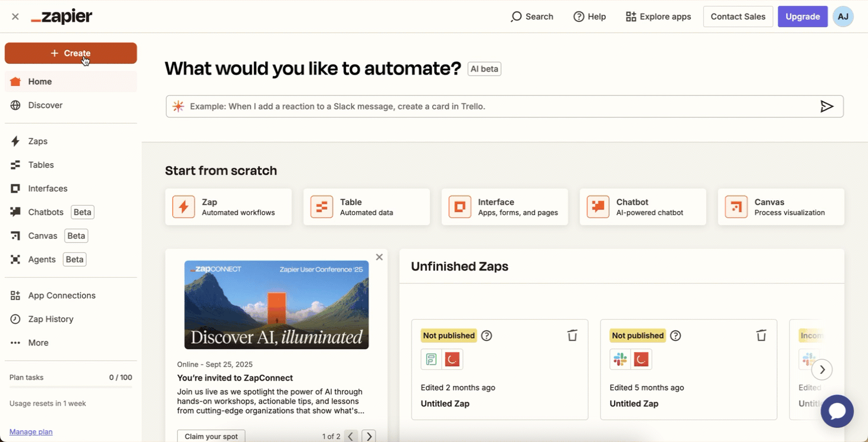Open Interfaces in the sidebar

71,188
